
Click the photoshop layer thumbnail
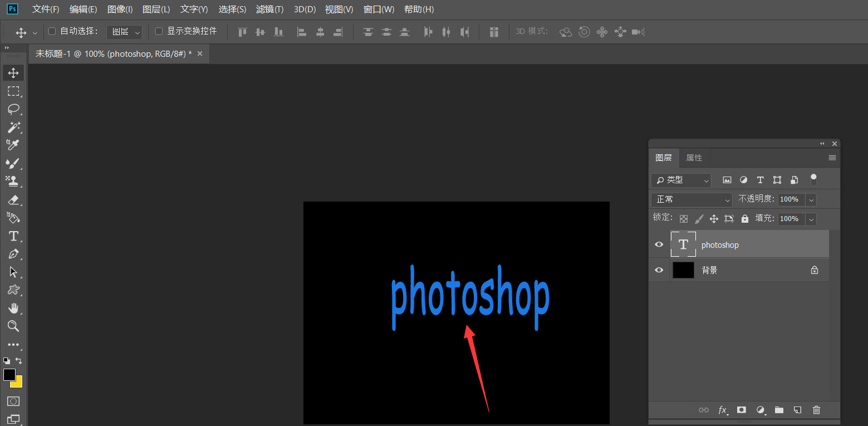(x=683, y=245)
